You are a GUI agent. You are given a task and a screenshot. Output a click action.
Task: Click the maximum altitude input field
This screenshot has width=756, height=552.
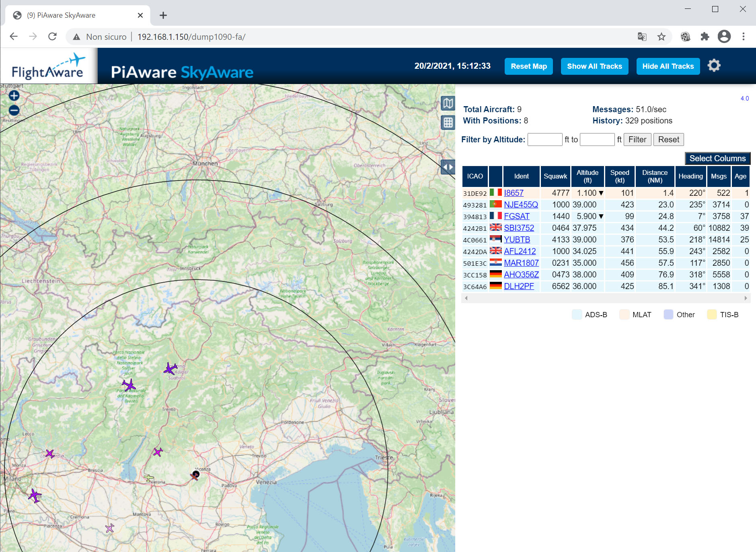pos(597,140)
